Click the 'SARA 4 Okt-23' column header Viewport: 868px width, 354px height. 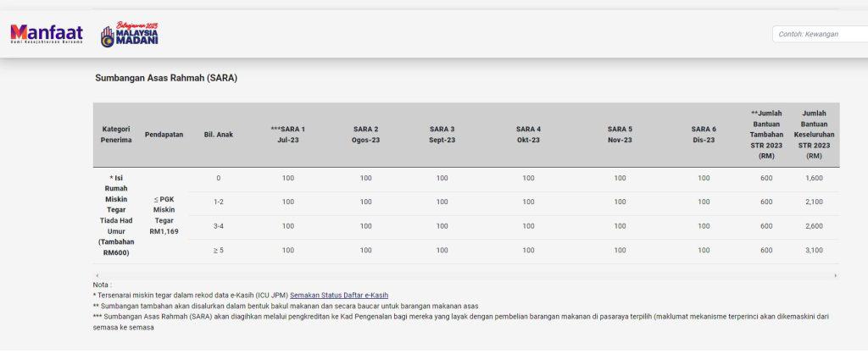point(529,135)
